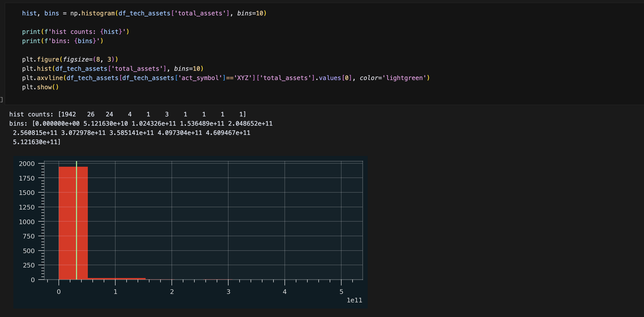Screen dimensions: 644x317
Task: Click the 1000 y-axis tick label
Action: pyautogui.click(x=27, y=222)
